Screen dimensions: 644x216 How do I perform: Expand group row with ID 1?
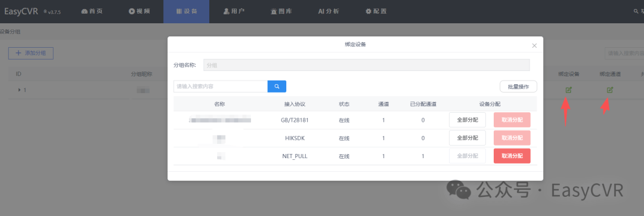(x=19, y=90)
